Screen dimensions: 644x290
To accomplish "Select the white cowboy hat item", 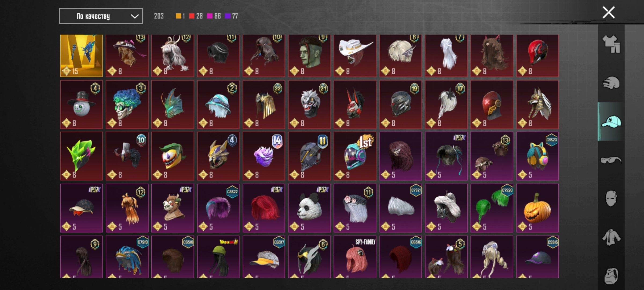I will coord(355,56).
